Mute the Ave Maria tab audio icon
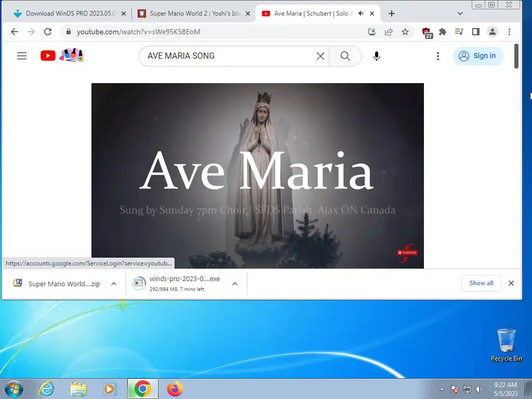This screenshot has width=532, height=399. pos(361,14)
